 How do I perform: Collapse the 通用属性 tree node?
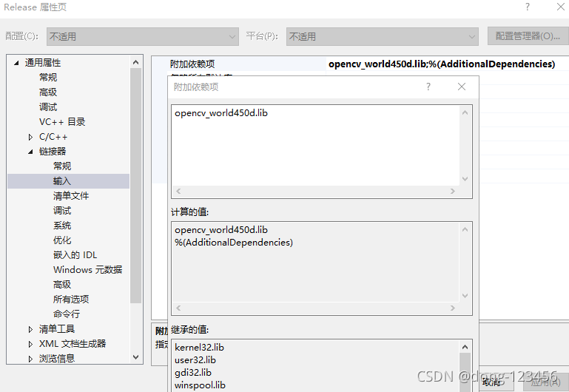click(x=16, y=63)
